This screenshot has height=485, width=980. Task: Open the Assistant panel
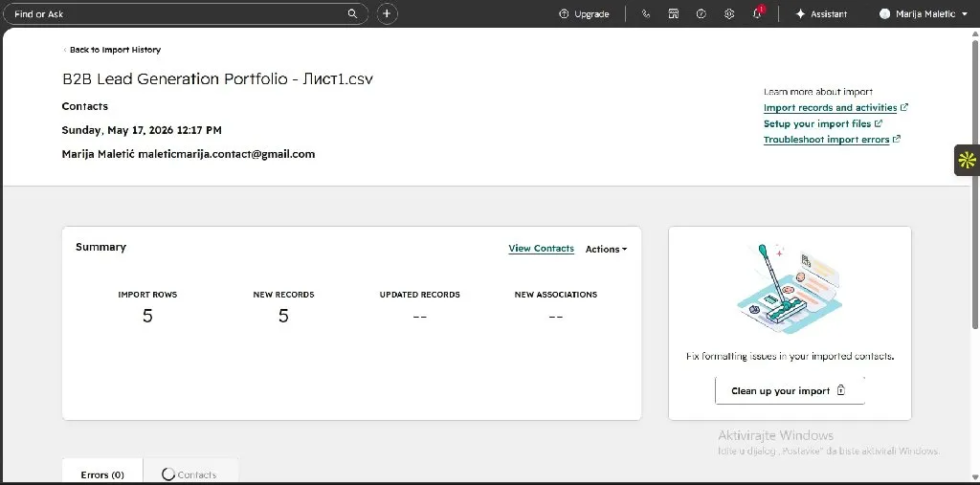pos(821,13)
